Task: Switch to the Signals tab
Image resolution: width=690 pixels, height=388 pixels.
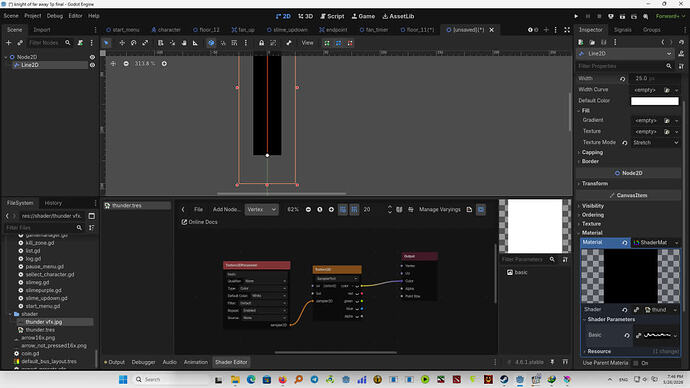Action: pyautogui.click(x=623, y=30)
